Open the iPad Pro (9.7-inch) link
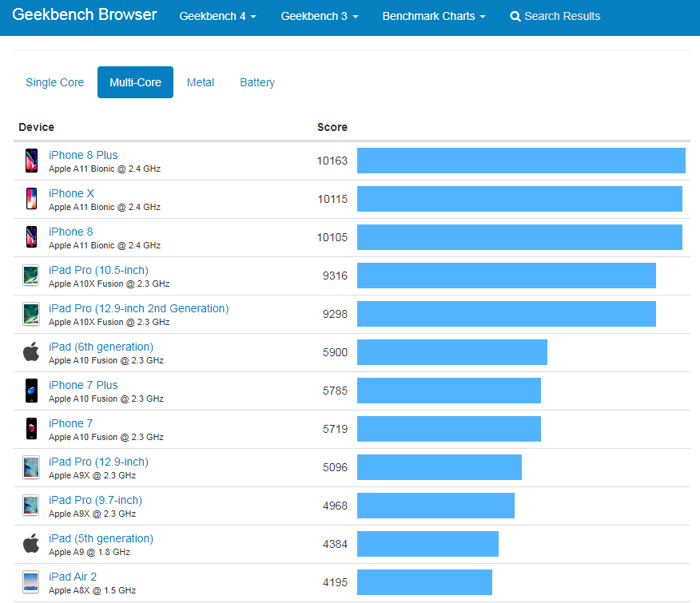 (x=96, y=500)
